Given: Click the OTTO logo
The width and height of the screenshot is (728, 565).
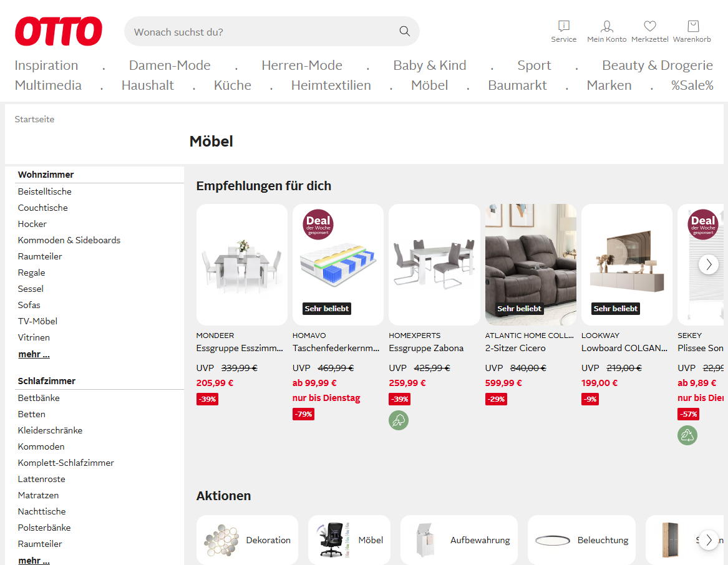Looking at the screenshot, I should [x=59, y=31].
